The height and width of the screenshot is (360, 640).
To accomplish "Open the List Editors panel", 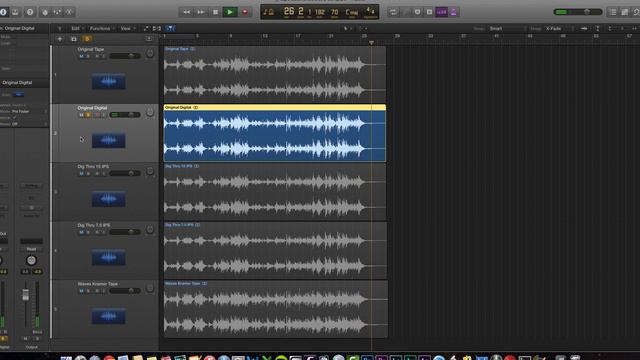I will (613, 12).
